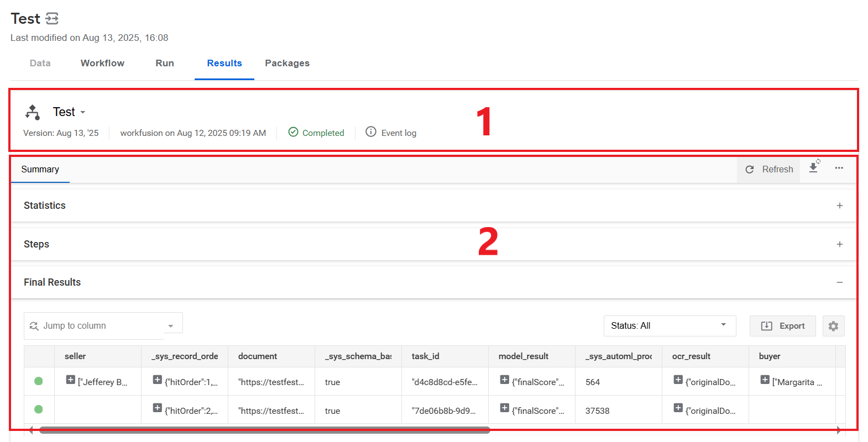Click the task_id cell starting with d4c8d8cd
The width and height of the screenshot is (868, 442).
(445, 382)
